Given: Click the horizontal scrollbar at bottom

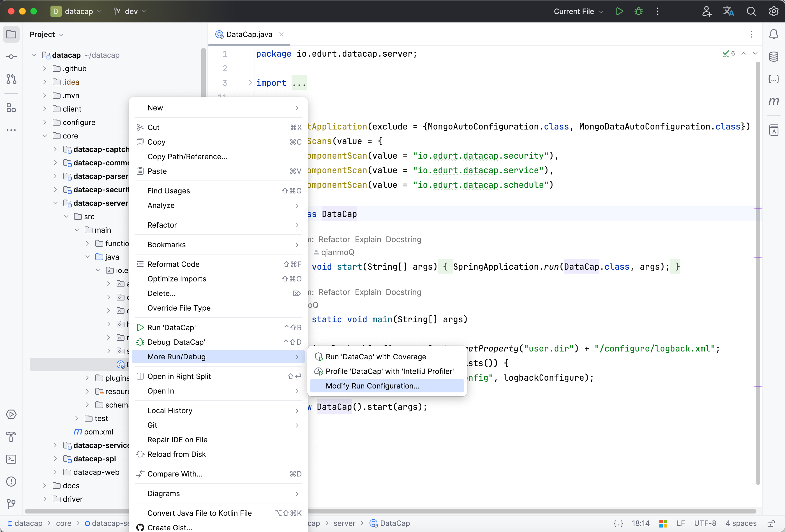Looking at the screenshot, I should pos(390,511).
